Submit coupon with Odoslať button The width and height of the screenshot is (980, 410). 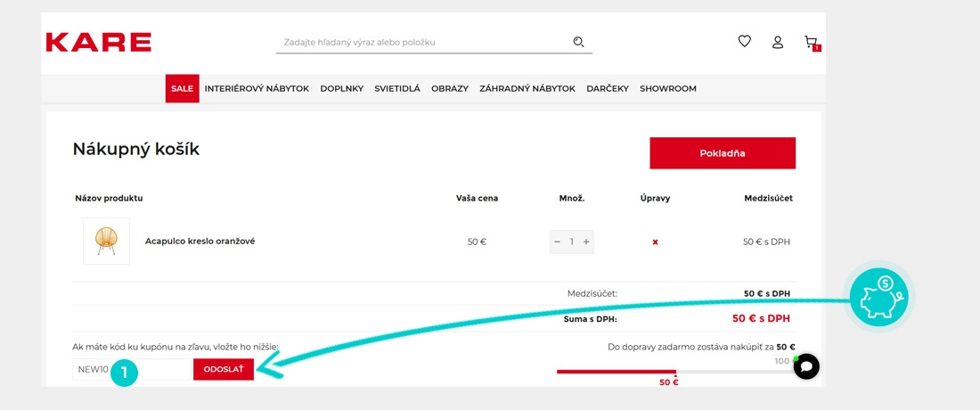pyautogui.click(x=224, y=369)
